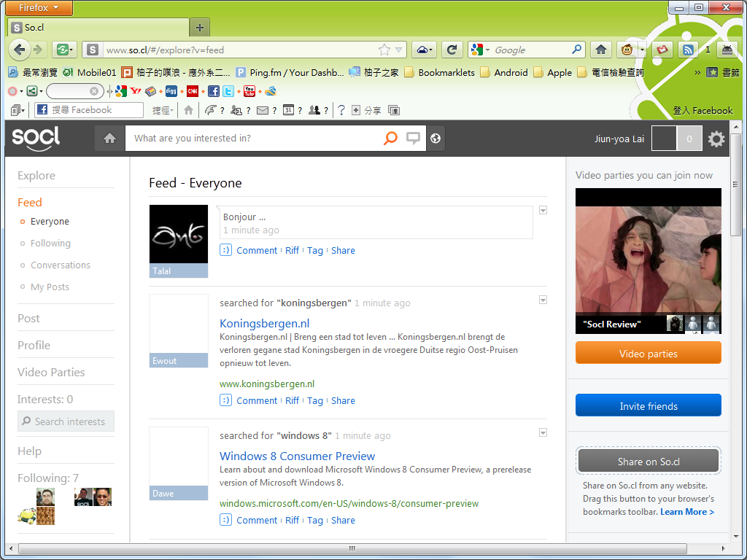Open the Post section in sidebar

pyautogui.click(x=28, y=319)
